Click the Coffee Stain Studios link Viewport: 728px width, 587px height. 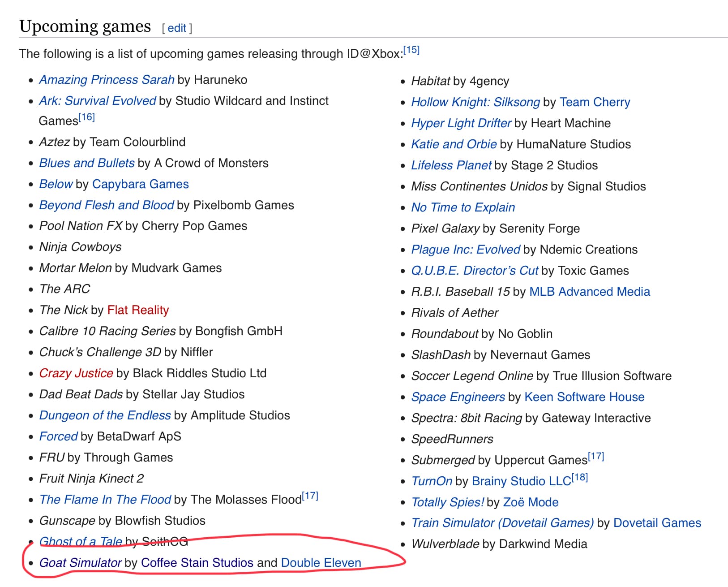pos(197,563)
